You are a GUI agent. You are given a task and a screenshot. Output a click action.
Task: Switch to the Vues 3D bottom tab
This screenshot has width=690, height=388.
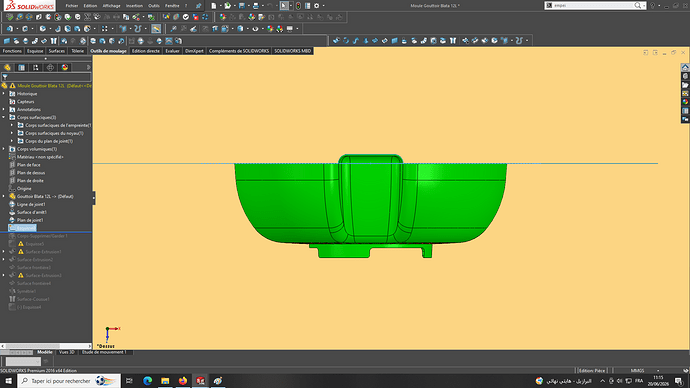(66, 352)
